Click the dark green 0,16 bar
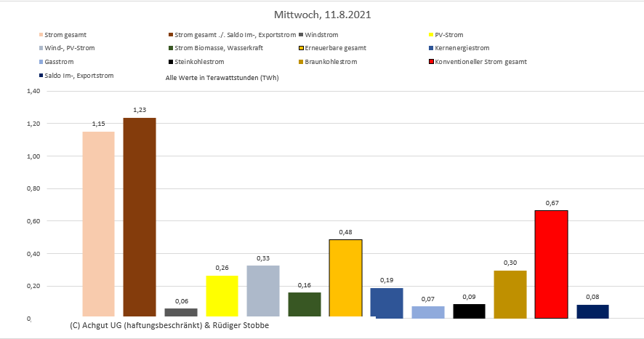This screenshot has width=644, height=339. point(305,304)
